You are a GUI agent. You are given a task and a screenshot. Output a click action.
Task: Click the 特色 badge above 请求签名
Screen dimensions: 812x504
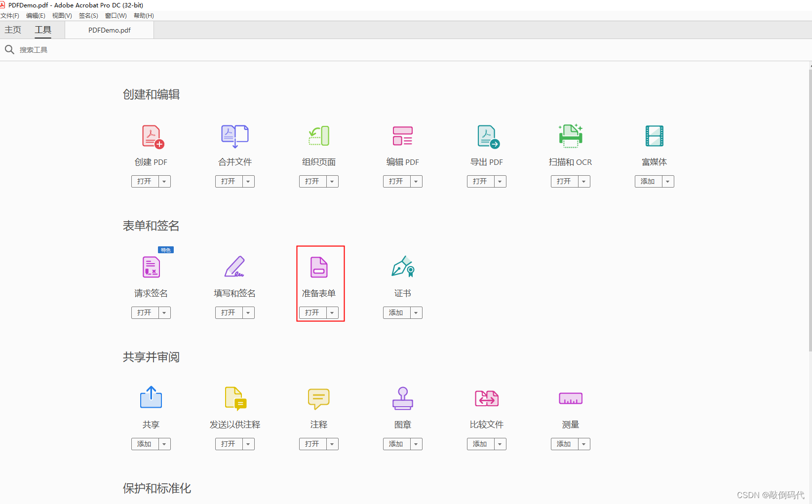(x=166, y=250)
